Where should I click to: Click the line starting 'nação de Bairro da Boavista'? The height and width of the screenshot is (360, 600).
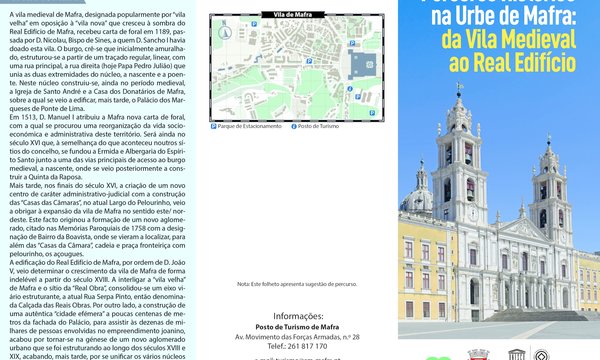(97, 237)
